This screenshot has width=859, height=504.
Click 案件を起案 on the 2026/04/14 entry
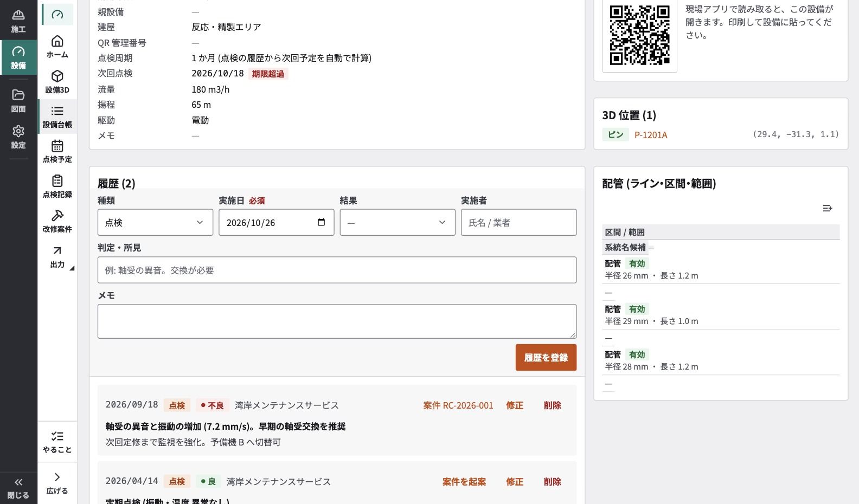464,482
